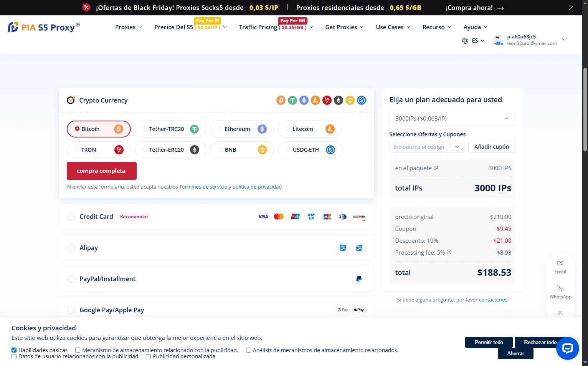Viewport: 588px width, 366px height.
Task: Click the PayPal logo icon
Action: 359,279
